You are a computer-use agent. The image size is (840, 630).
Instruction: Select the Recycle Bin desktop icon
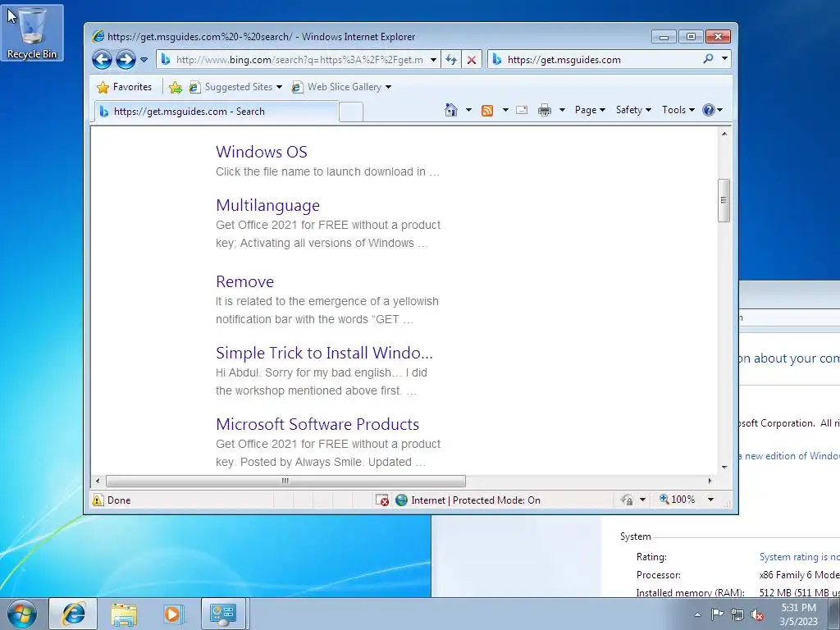(32, 32)
